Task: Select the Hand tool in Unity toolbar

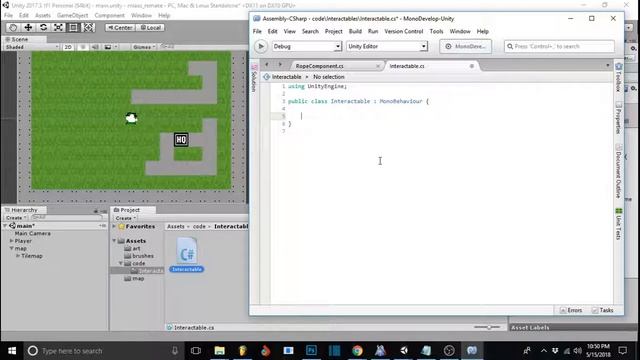Action: click(13, 27)
